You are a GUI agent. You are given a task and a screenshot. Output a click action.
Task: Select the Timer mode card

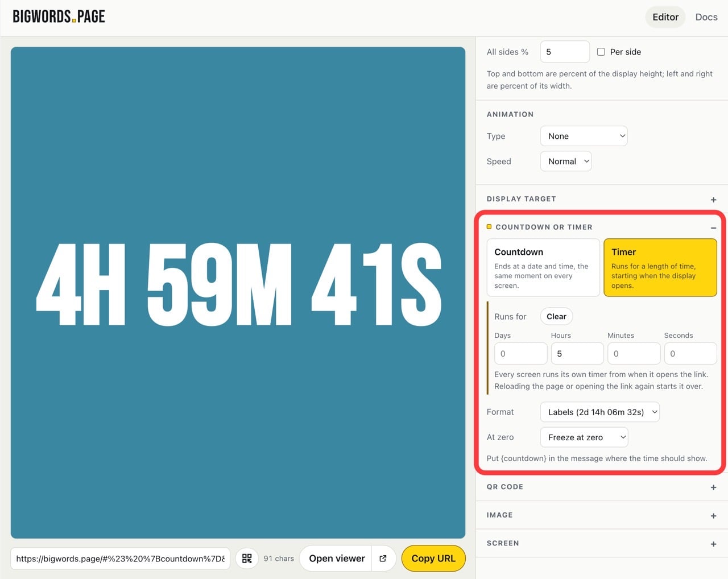pos(660,267)
